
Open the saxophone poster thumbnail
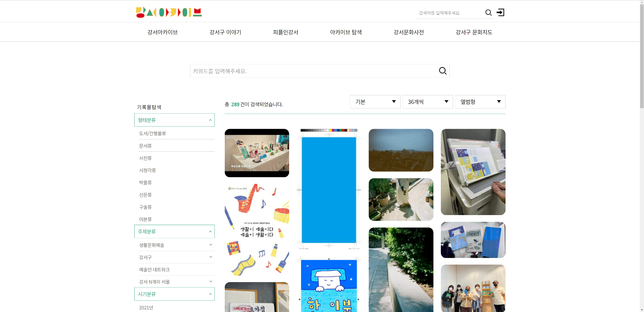click(257, 230)
